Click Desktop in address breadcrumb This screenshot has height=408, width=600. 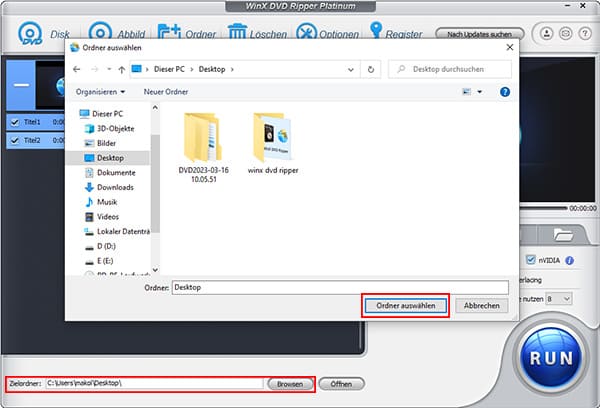tap(212, 69)
